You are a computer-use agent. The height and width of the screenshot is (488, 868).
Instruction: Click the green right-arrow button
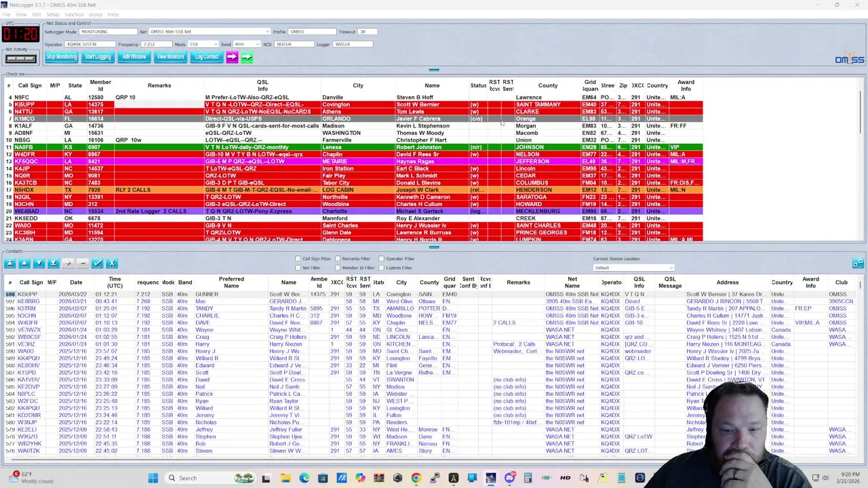click(x=246, y=58)
